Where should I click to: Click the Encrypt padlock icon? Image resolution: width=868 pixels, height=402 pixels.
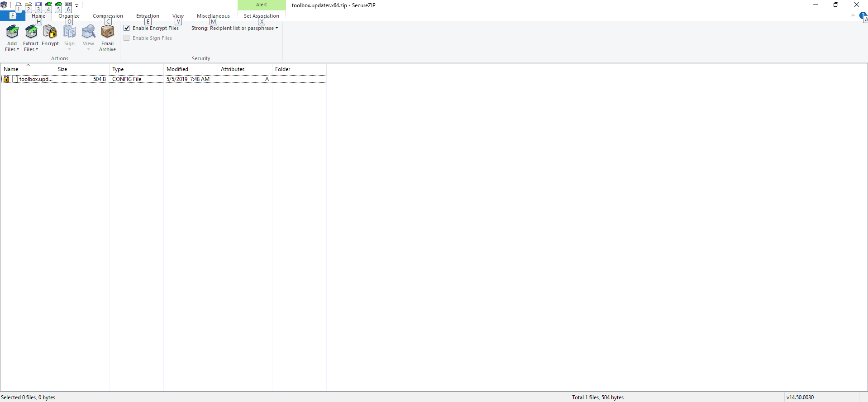point(50,32)
